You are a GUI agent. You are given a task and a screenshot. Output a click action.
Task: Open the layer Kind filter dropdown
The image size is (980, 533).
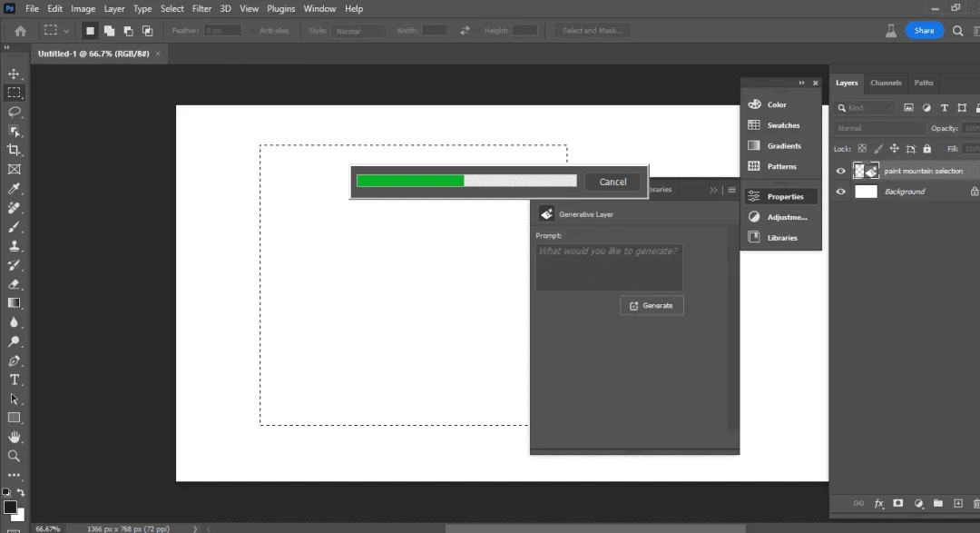tap(867, 108)
